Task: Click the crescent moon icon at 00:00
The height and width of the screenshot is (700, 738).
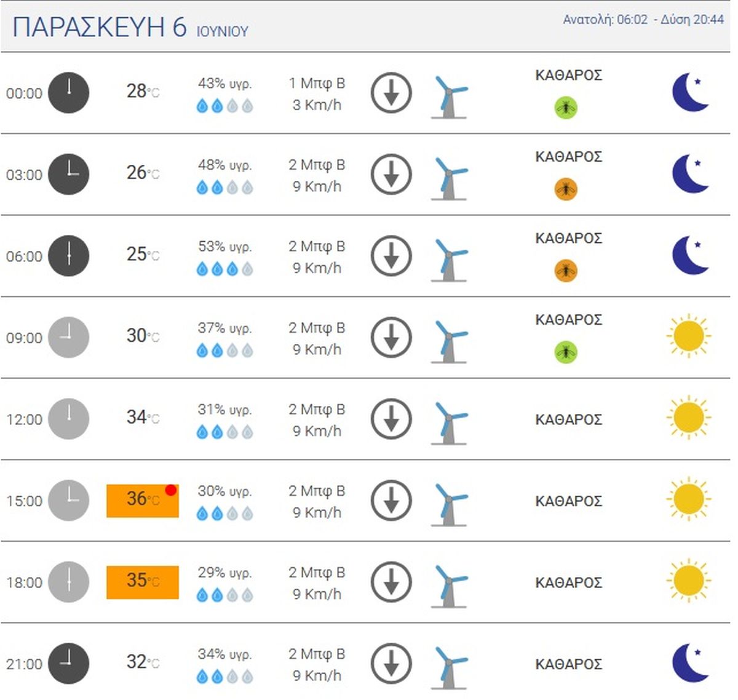Action: [x=690, y=92]
